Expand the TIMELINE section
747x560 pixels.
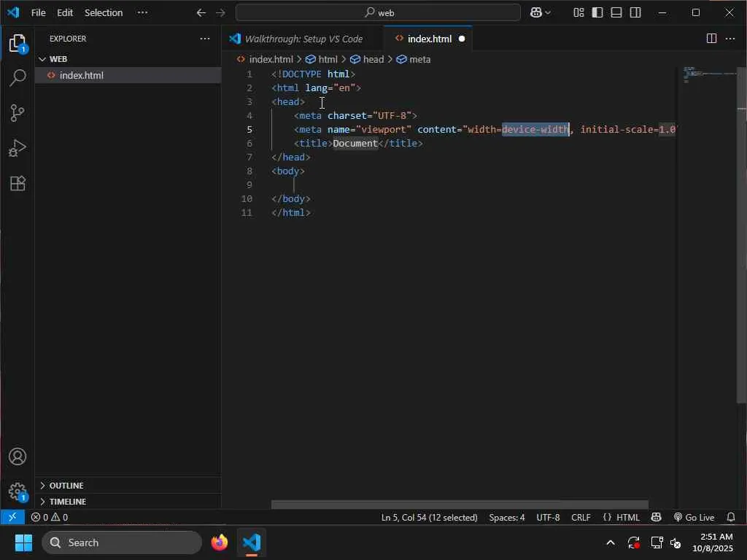pos(67,502)
